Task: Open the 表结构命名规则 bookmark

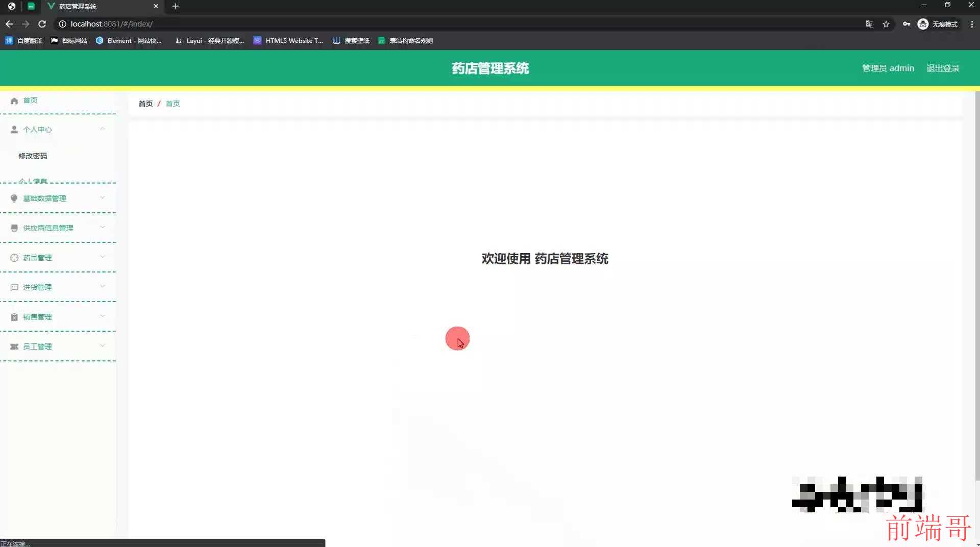Action: coord(405,41)
